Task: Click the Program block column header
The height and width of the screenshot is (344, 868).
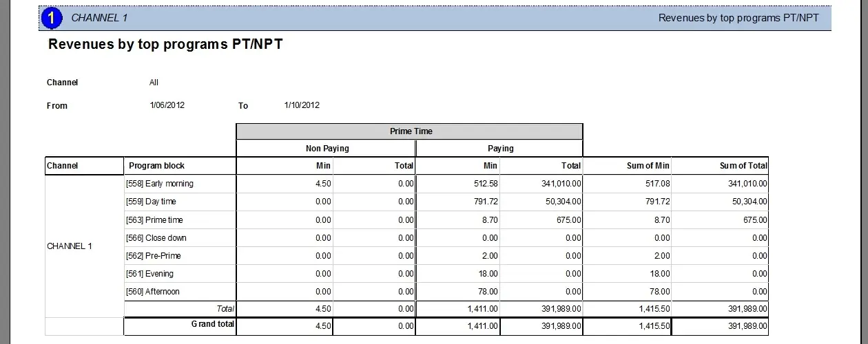Action: 156,166
